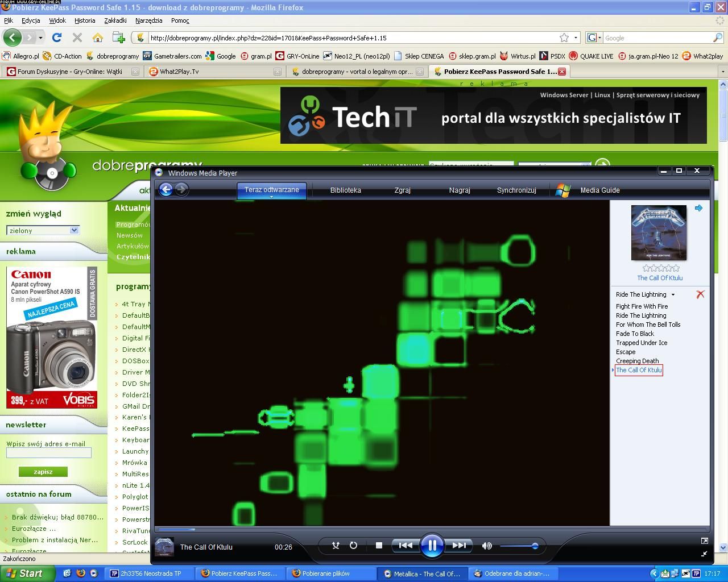Click the new tab toolbar icon in Firefox
The image size is (728, 582).
[x=118, y=38]
